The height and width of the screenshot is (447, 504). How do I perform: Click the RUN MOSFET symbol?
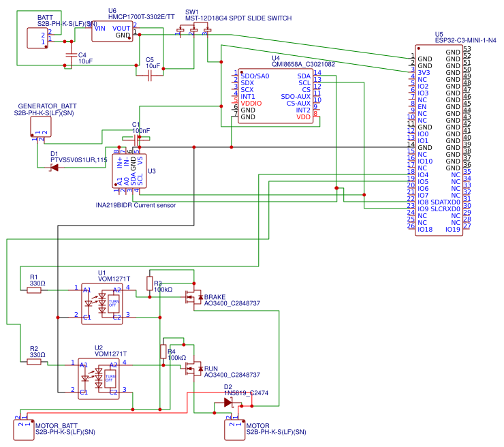(194, 369)
